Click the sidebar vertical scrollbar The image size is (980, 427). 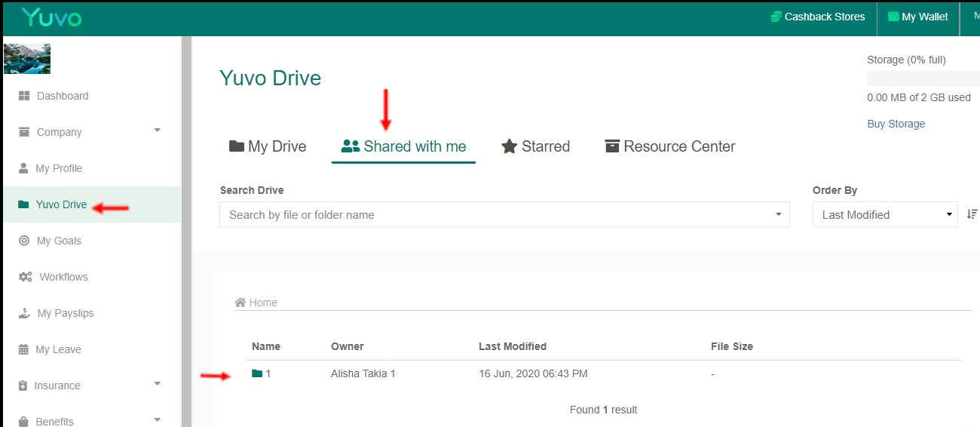(x=185, y=231)
